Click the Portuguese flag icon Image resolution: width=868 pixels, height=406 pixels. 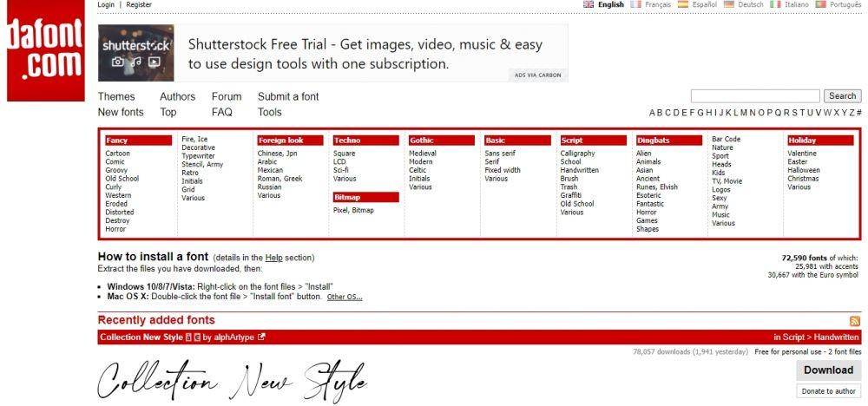click(821, 4)
